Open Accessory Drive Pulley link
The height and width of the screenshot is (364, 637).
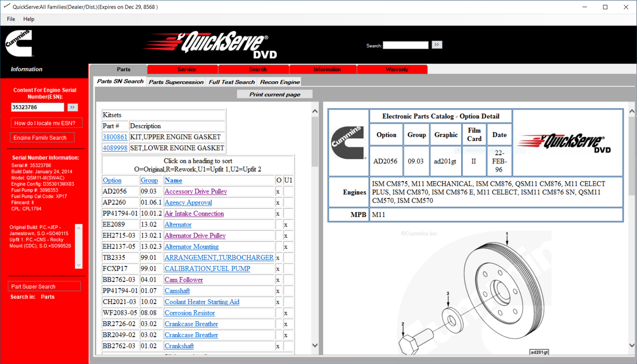(196, 192)
